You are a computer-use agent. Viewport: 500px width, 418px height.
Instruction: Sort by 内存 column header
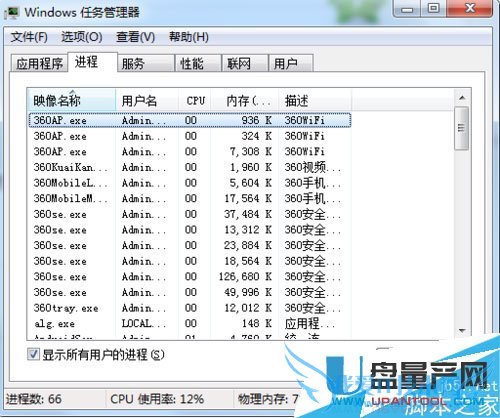click(x=245, y=100)
